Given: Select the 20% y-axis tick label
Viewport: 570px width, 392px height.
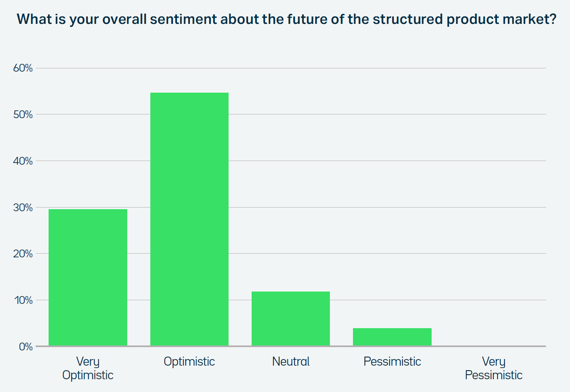Looking at the screenshot, I should pos(23,254).
